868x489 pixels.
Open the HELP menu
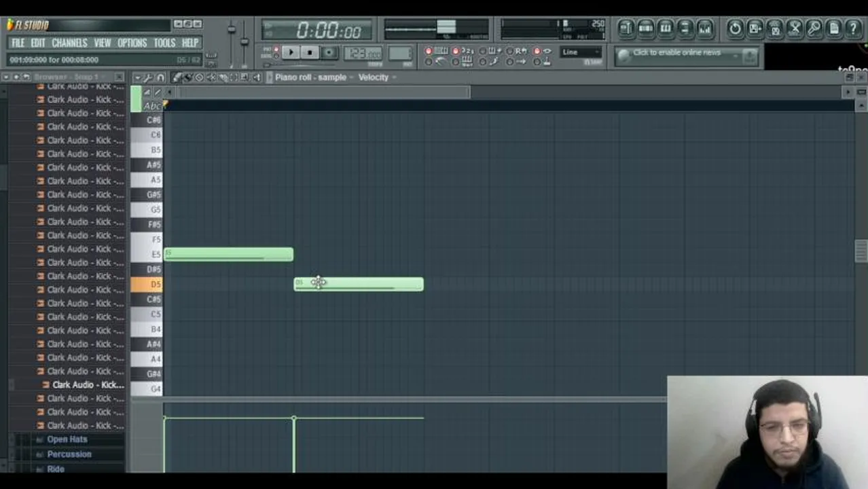tap(189, 43)
